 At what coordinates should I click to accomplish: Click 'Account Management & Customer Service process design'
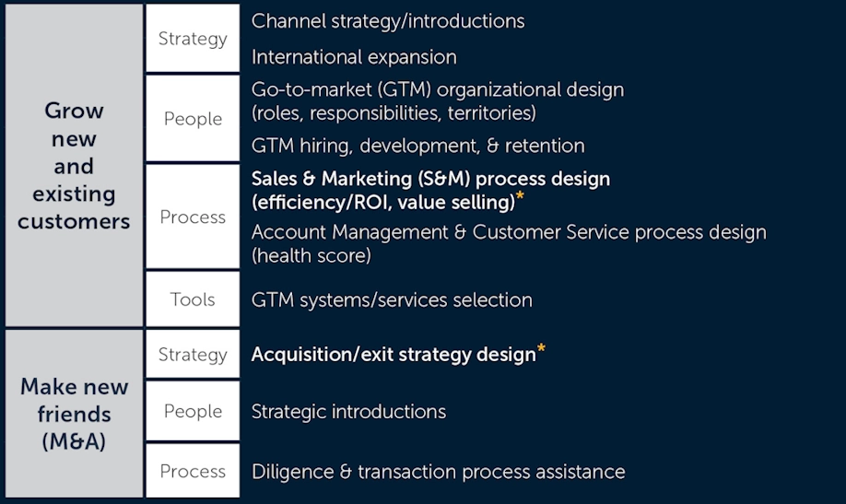pos(509,232)
